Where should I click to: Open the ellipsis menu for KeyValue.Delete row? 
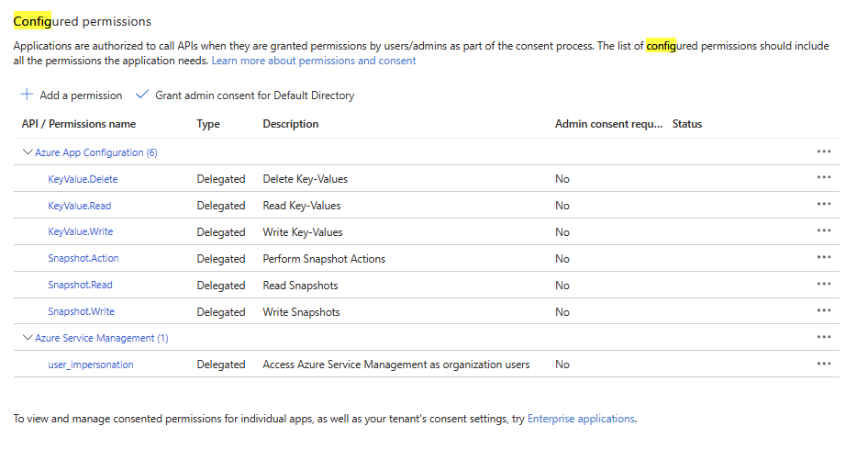click(824, 178)
